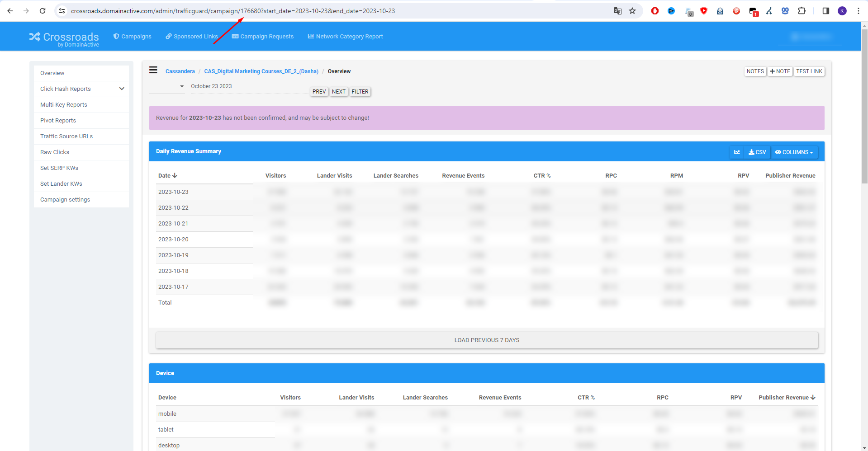Screen dimensions: 868x451
Task: Open the hamburger sidebar toggle
Action: tap(153, 70)
